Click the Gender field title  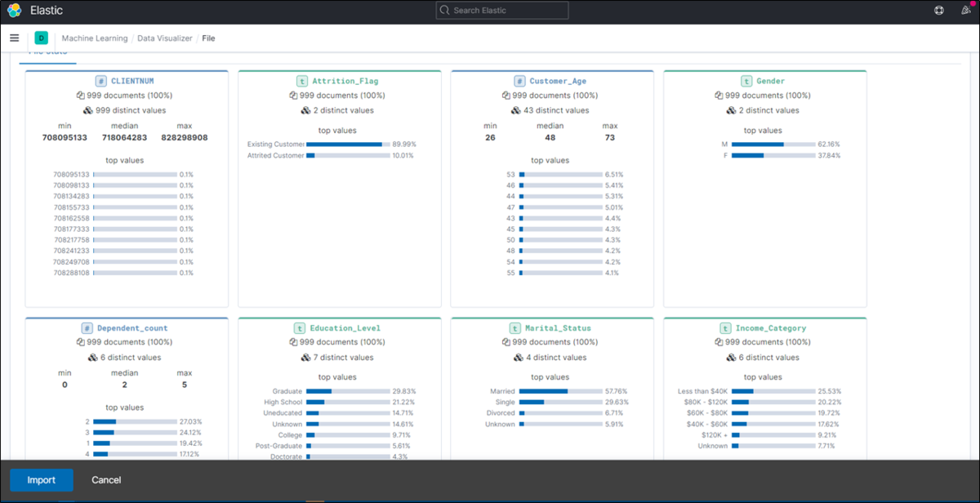coord(771,81)
